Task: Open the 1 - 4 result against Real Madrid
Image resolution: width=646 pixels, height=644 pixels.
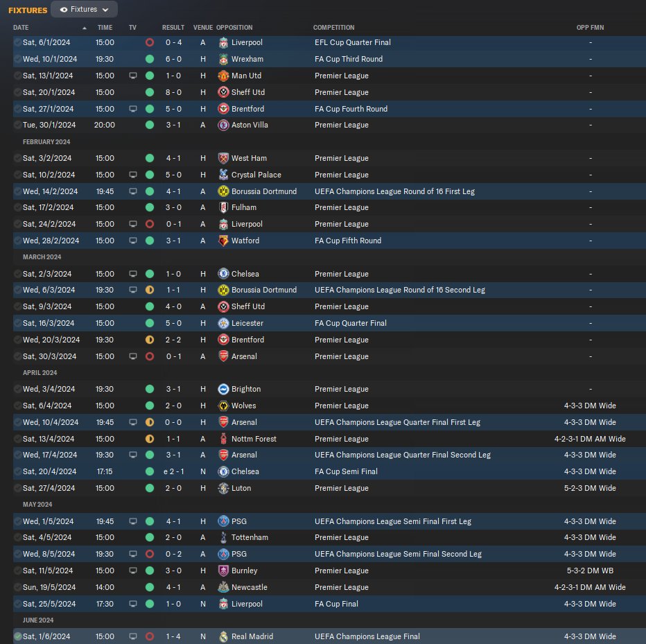Action: click(x=173, y=636)
